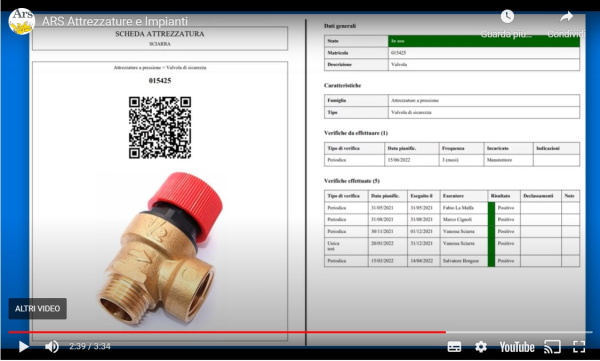Play the video
This screenshot has width=600, height=361.
point(23,346)
